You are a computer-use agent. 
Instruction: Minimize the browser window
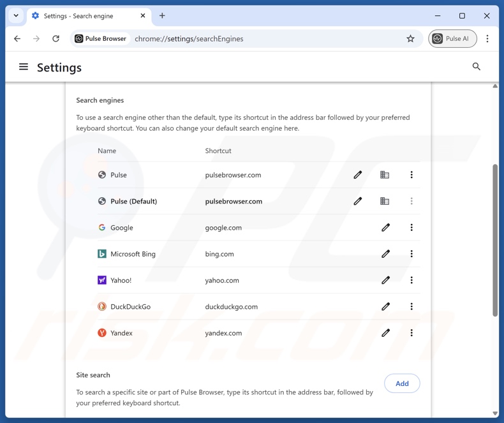point(438,16)
